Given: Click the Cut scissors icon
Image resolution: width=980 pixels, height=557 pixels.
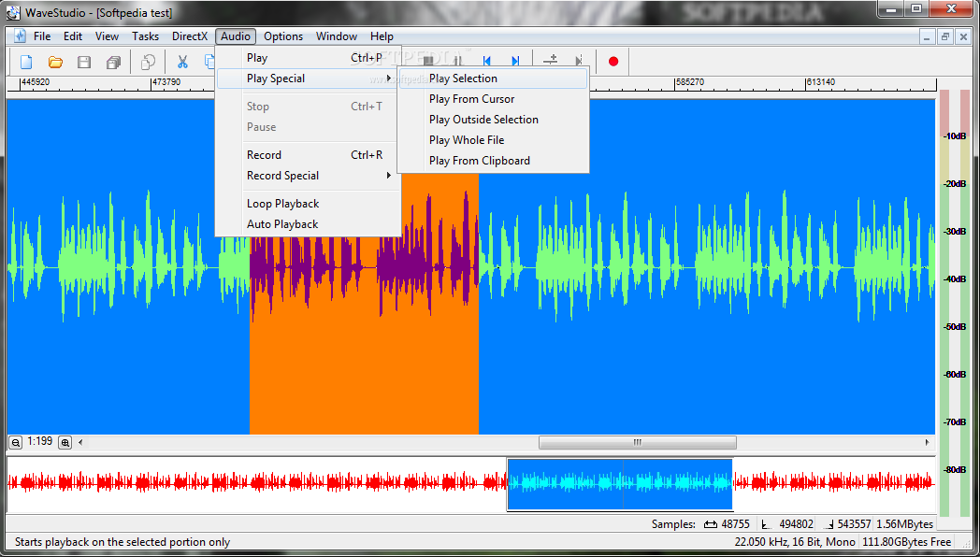Looking at the screenshot, I should tap(182, 62).
